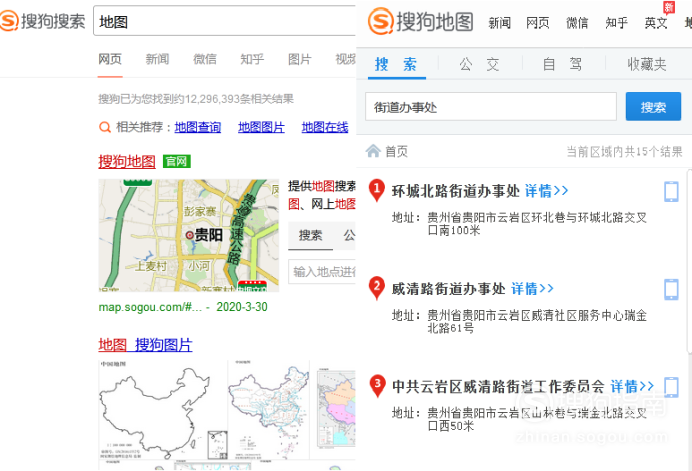Screen dimensions: 692x471
Task: Send 环城北路街道办事处 to phone icon
Action: 671,192
